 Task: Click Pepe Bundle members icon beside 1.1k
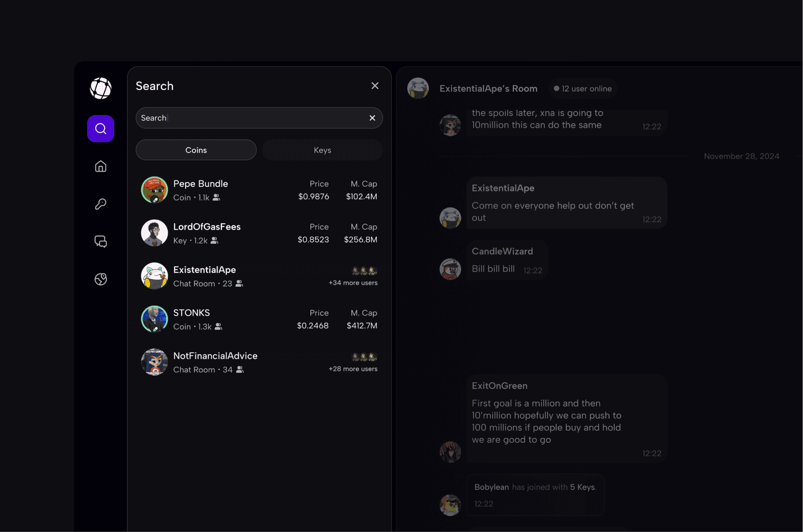tap(216, 197)
